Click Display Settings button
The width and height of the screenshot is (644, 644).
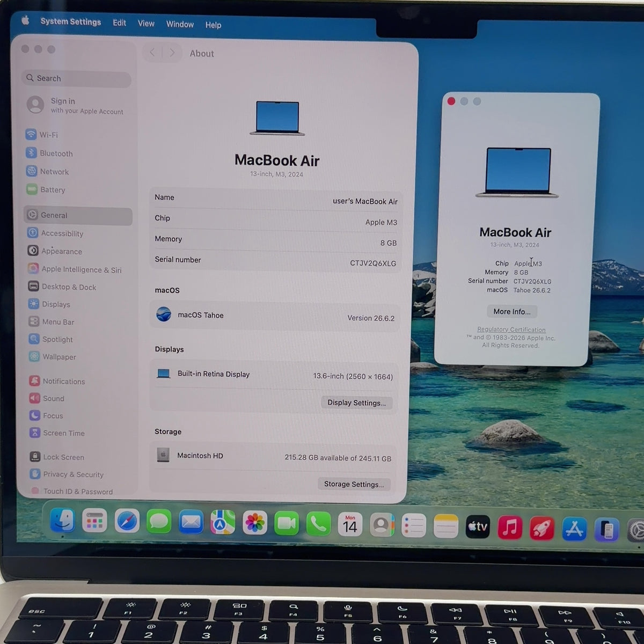(356, 402)
